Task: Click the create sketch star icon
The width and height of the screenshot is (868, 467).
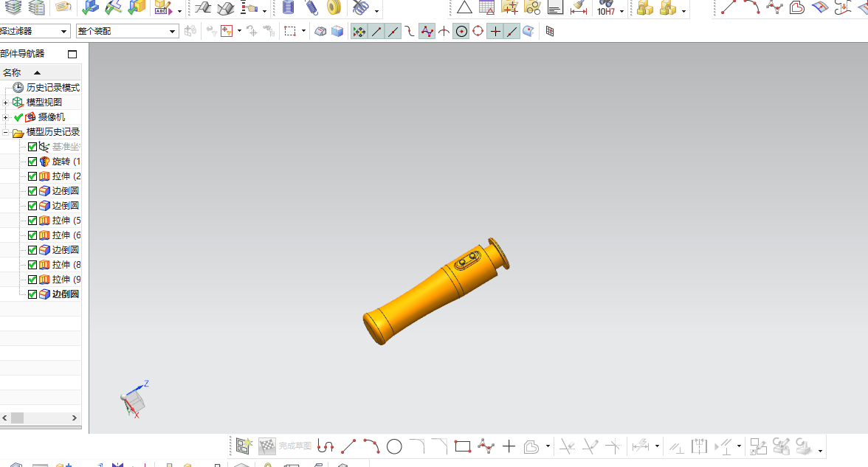Action: click(244, 446)
